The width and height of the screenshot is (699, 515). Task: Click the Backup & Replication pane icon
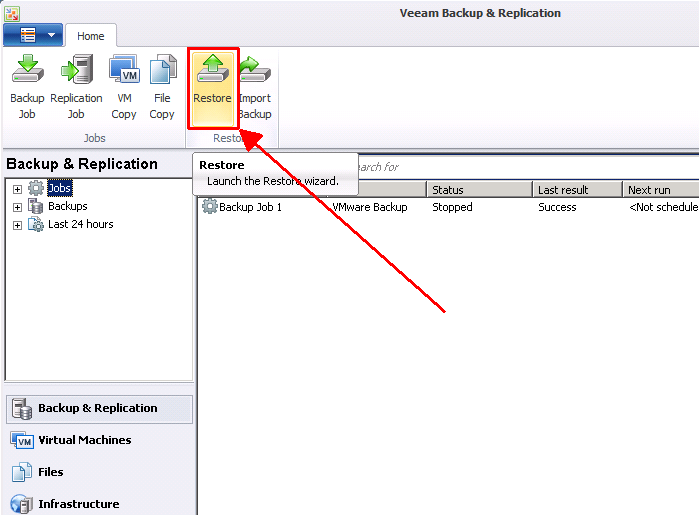click(x=22, y=409)
